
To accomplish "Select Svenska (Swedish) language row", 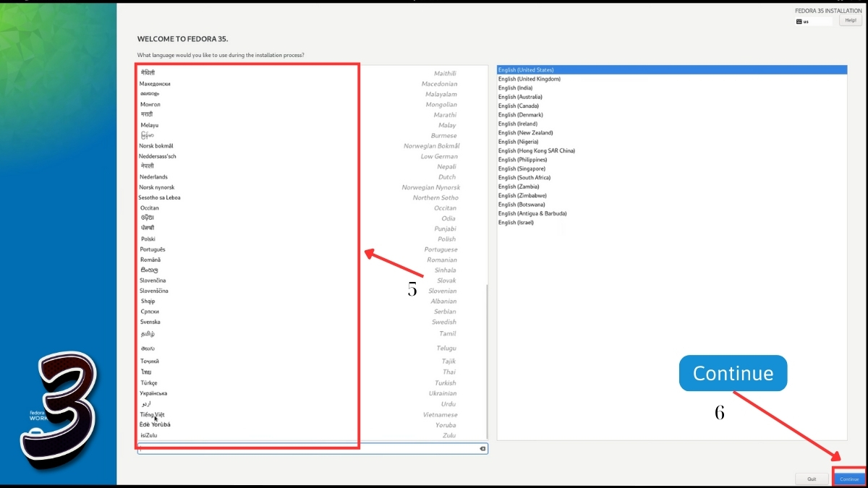I will pos(311,322).
